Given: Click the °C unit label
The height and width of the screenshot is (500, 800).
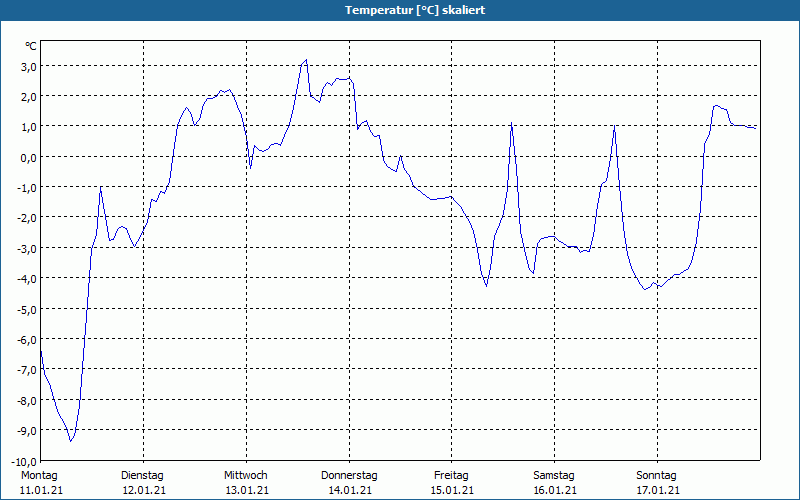Looking at the screenshot, I should click(30, 46).
